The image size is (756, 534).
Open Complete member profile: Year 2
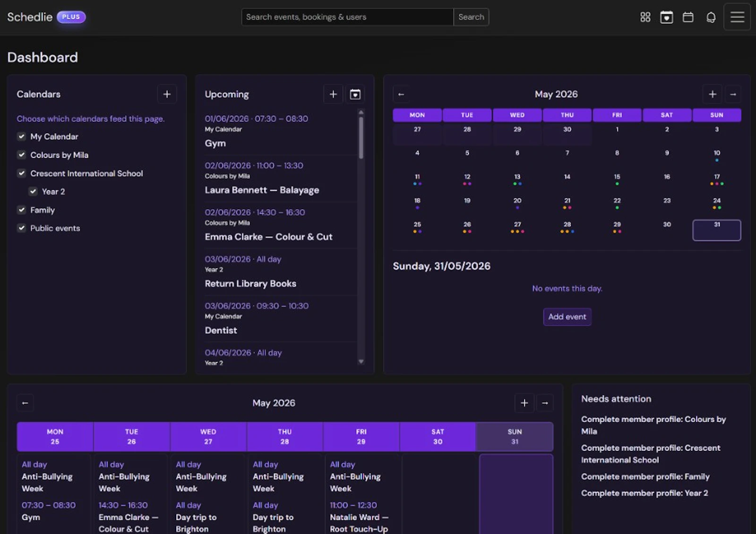pyautogui.click(x=644, y=493)
